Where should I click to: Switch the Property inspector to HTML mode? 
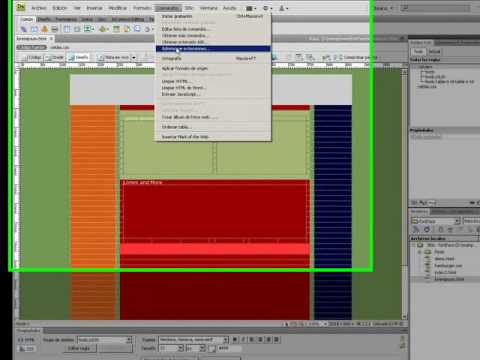pyautogui.click(x=26, y=340)
